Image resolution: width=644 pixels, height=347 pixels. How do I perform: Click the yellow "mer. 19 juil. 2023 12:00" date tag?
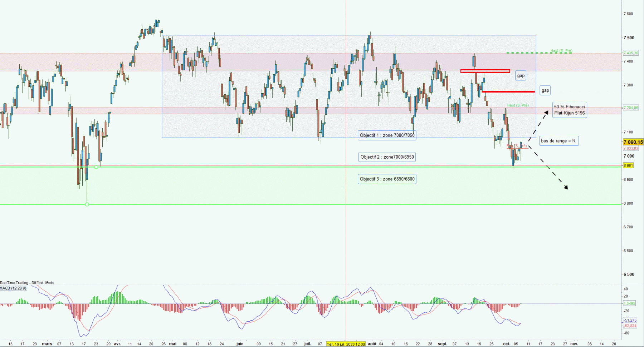346,344
